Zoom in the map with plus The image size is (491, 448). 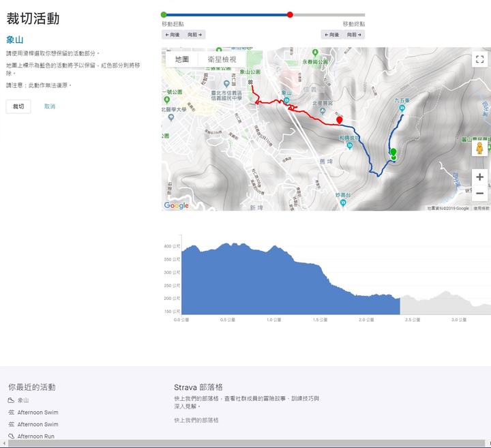tap(479, 177)
